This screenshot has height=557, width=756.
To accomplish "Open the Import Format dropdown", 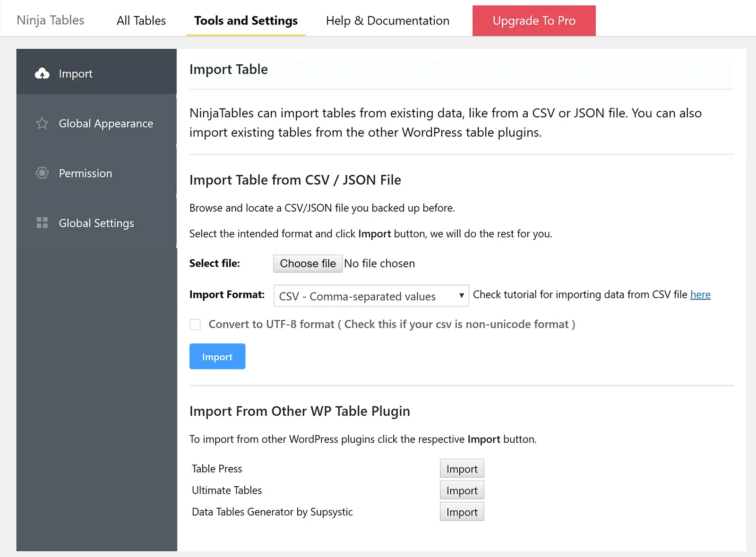I will click(371, 296).
